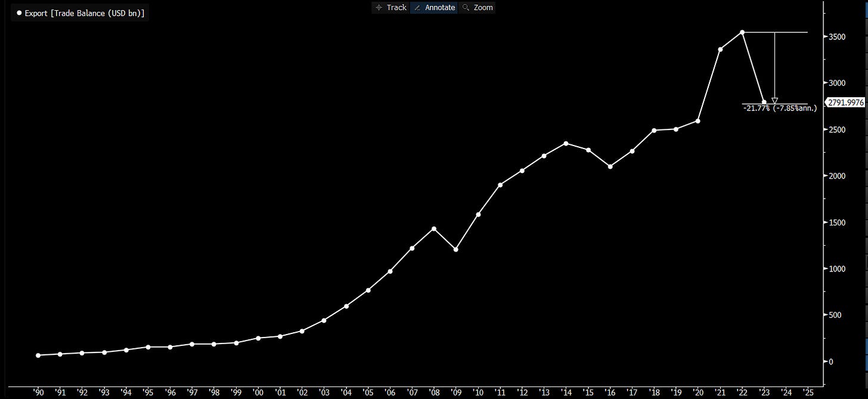Select the 2020 data point
This screenshot has height=399, width=868.
click(697, 121)
